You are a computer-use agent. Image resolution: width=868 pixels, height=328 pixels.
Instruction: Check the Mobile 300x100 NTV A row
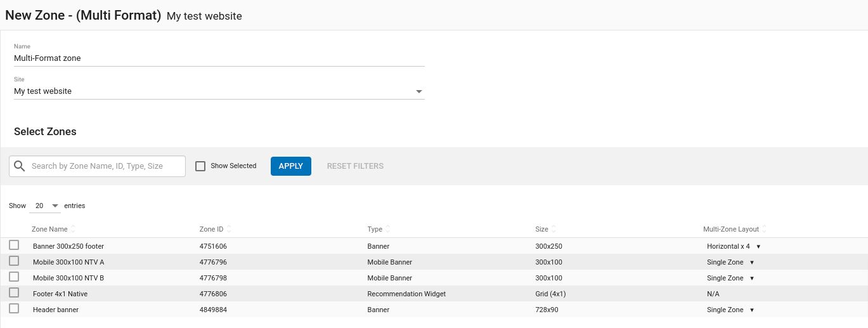(x=14, y=261)
